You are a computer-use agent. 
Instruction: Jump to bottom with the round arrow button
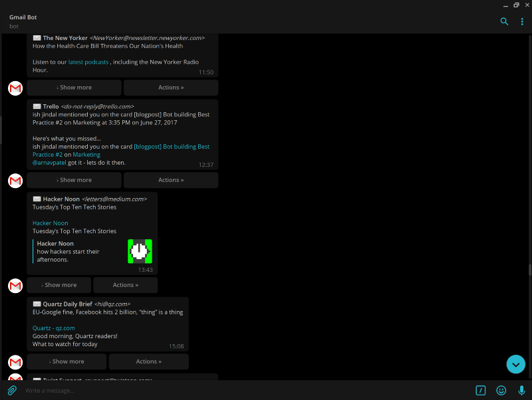click(516, 364)
